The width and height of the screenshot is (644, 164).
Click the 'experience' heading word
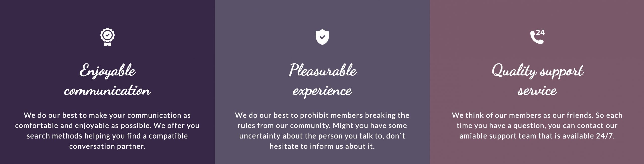322,91
